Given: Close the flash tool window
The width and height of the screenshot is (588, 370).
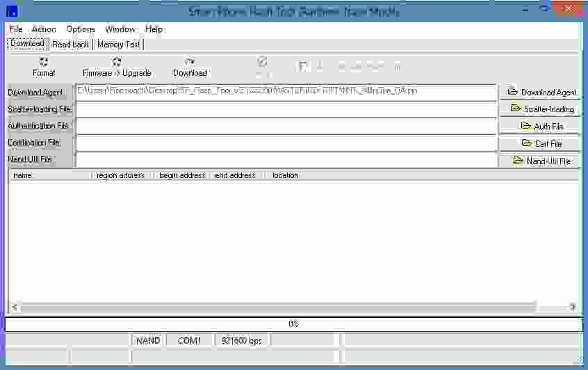Looking at the screenshot, I should [569, 8].
